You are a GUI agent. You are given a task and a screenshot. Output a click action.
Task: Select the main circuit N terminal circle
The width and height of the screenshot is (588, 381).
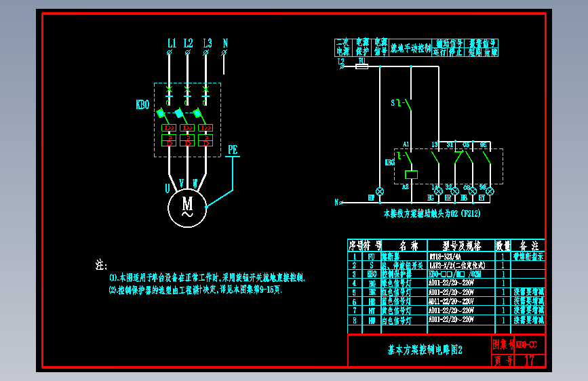coord(224,52)
